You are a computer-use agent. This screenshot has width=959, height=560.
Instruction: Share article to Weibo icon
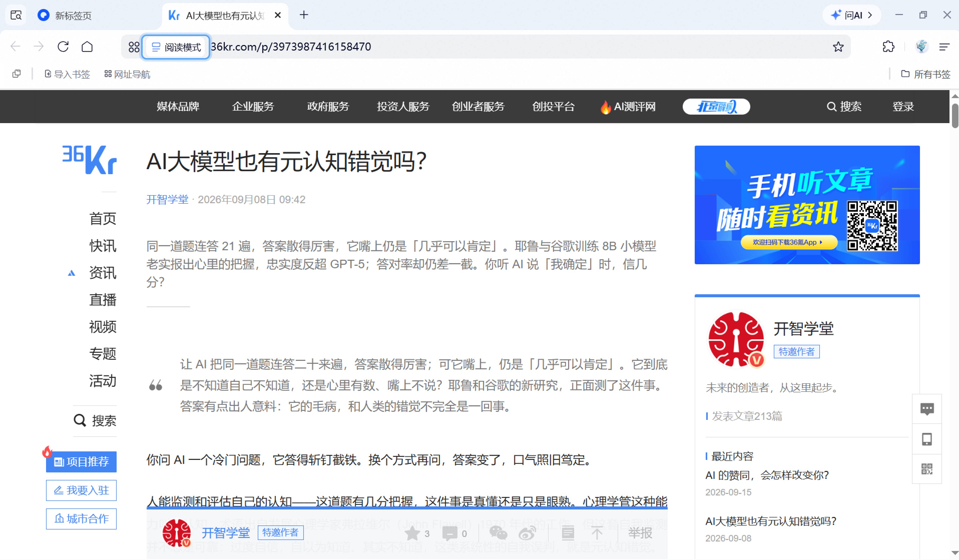coord(528,533)
